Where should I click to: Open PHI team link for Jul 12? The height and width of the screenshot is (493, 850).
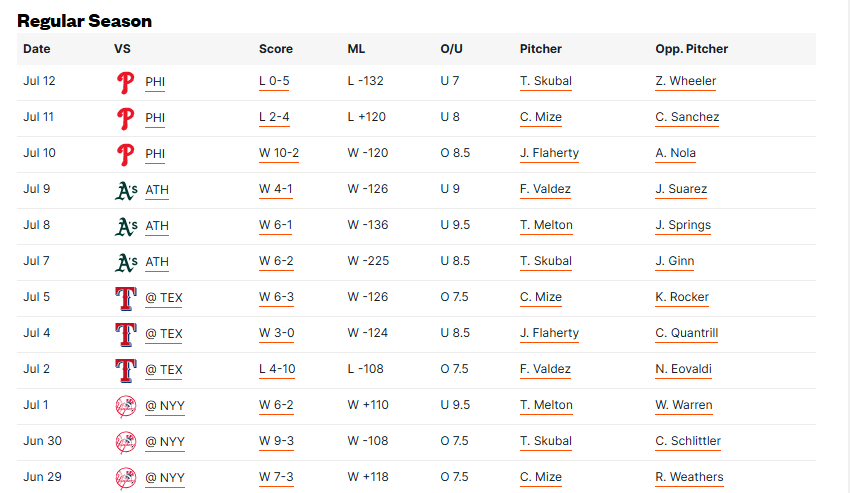tap(155, 82)
